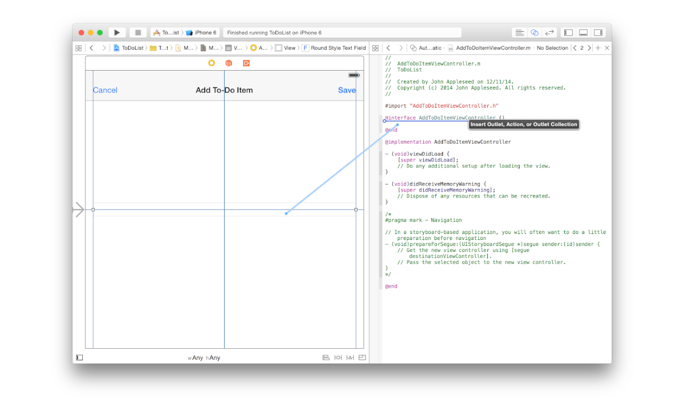The height and width of the screenshot is (404, 680).
Task: Open the scene jump bar segment
Action: 234,48
